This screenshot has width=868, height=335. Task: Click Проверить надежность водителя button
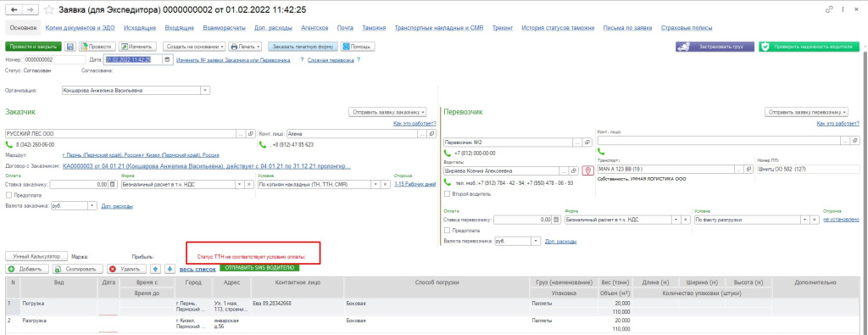[x=808, y=47]
